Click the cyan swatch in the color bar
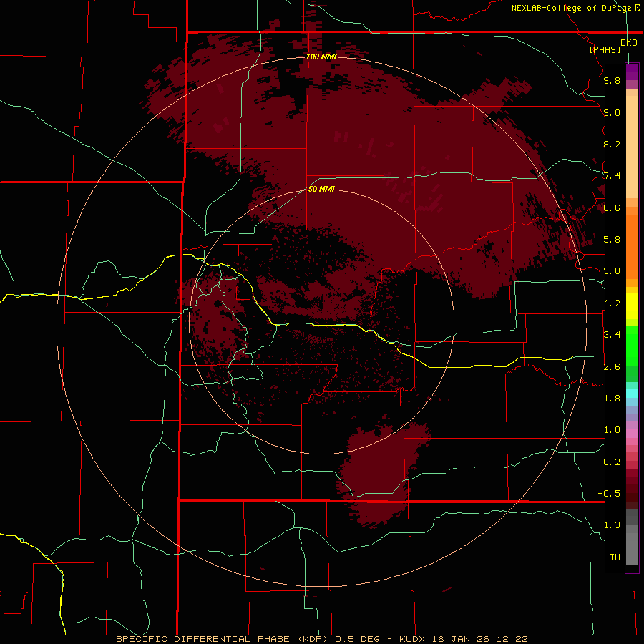This screenshot has width=644, height=644. coord(632,394)
